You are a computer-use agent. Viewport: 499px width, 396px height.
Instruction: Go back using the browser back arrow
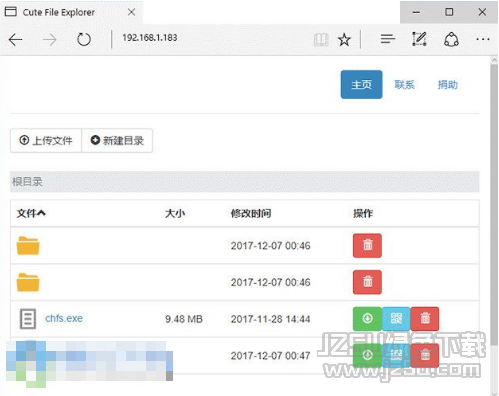(15, 40)
